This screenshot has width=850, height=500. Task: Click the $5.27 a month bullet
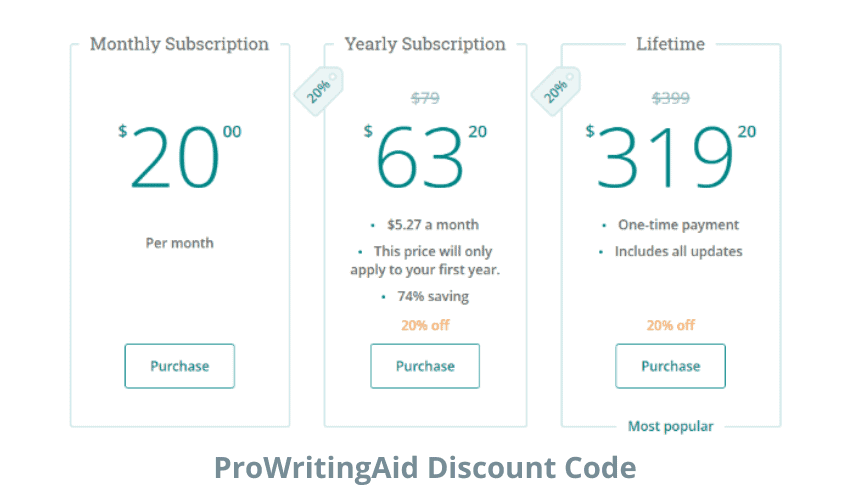[433, 225]
